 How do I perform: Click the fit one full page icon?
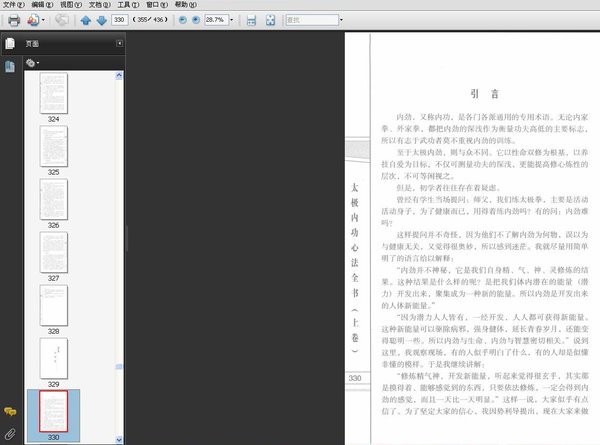(271, 20)
